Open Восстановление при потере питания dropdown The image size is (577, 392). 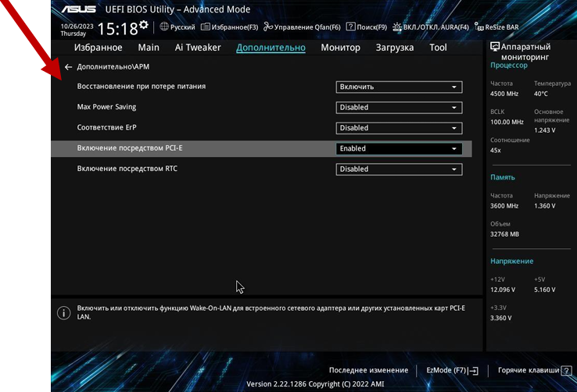[399, 87]
